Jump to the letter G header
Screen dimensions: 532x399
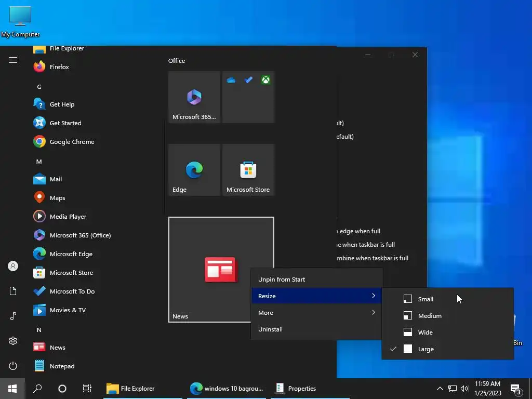(x=39, y=87)
